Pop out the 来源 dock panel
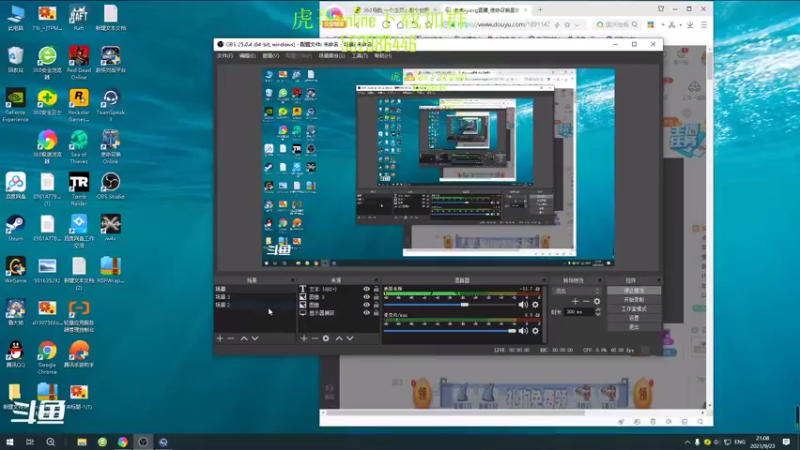Viewport: 800px width, 450px height. coord(376,280)
